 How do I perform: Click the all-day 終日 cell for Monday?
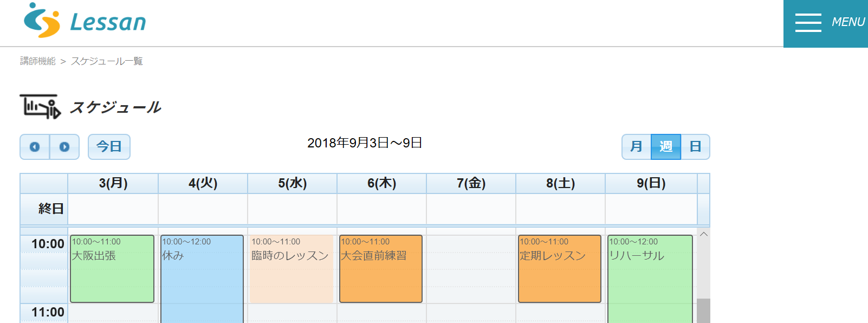coord(113,209)
